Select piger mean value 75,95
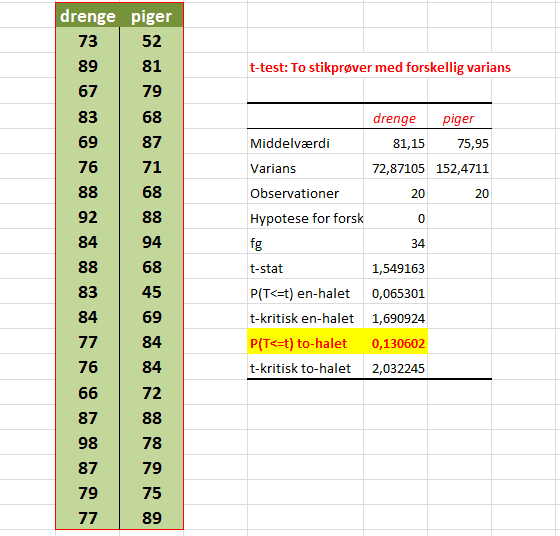 coord(459,143)
